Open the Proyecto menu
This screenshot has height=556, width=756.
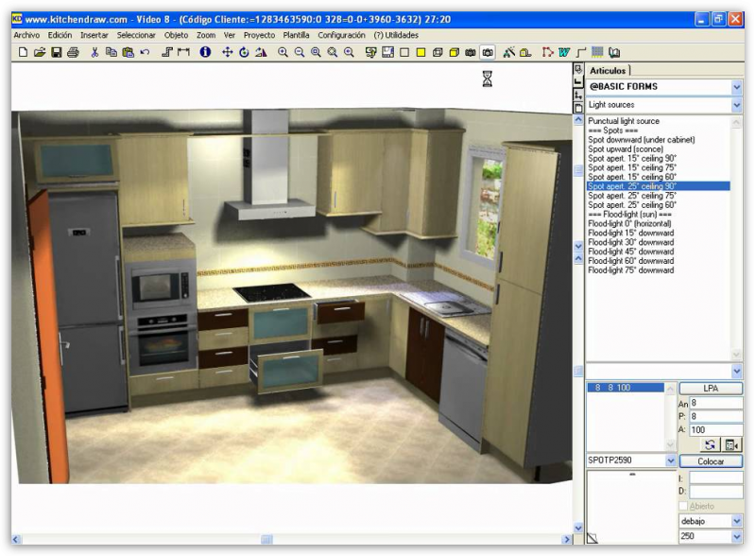[x=259, y=35]
